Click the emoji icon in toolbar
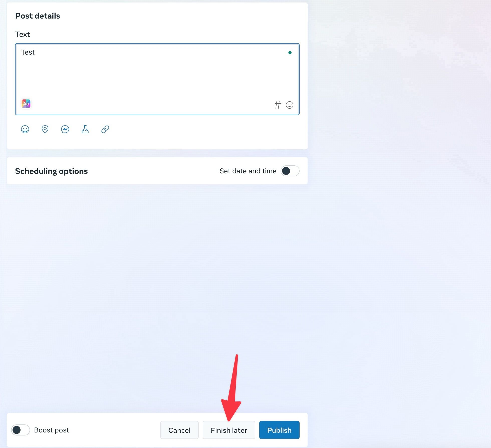 coord(25,129)
